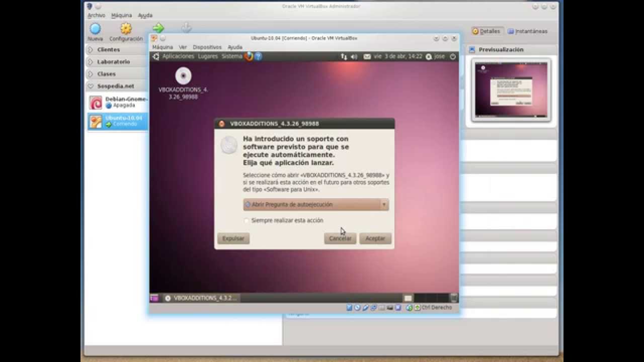Click the VirtualBox icon in VM window title bar

(154, 38)
